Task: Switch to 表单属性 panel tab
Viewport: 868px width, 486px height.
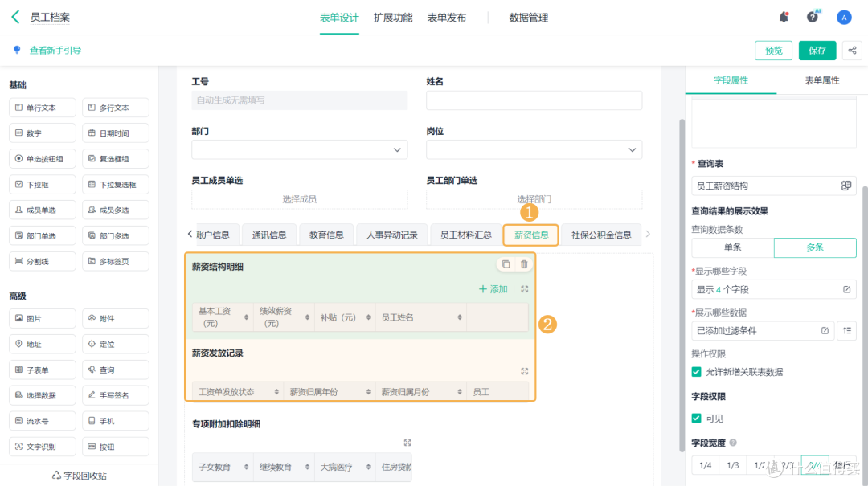Action: 821,80
